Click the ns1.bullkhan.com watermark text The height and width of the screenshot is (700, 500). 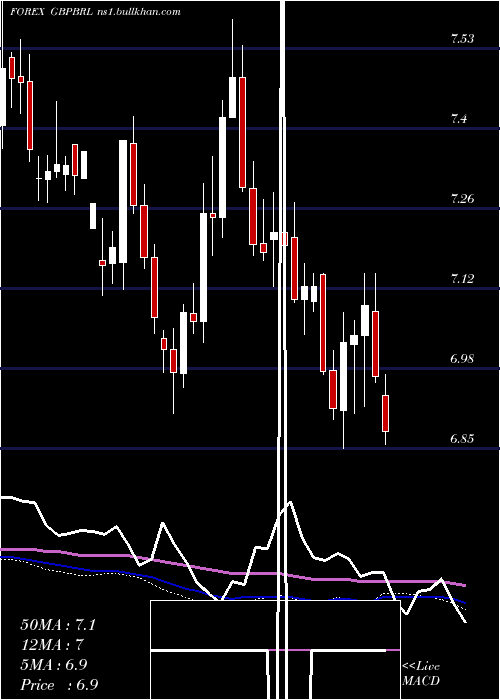click(x=139, y=12)
